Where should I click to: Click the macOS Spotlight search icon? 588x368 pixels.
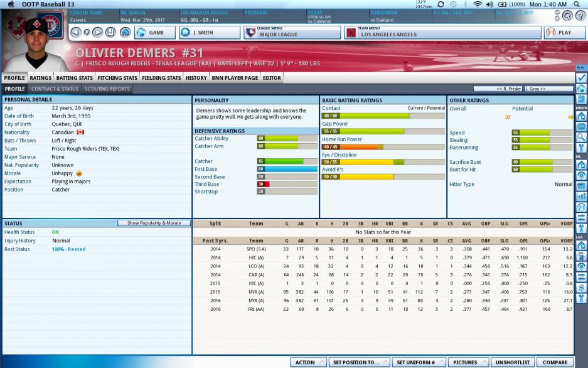(577, 4)
